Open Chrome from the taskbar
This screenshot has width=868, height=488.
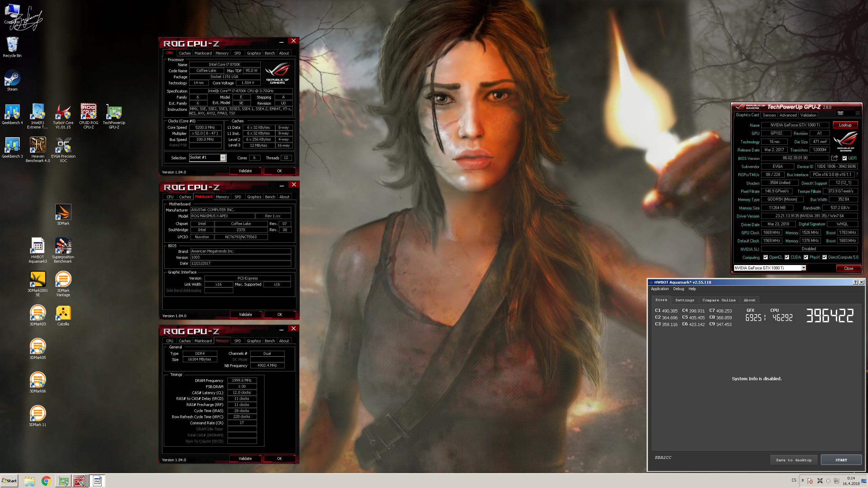(x=46, y=481)
